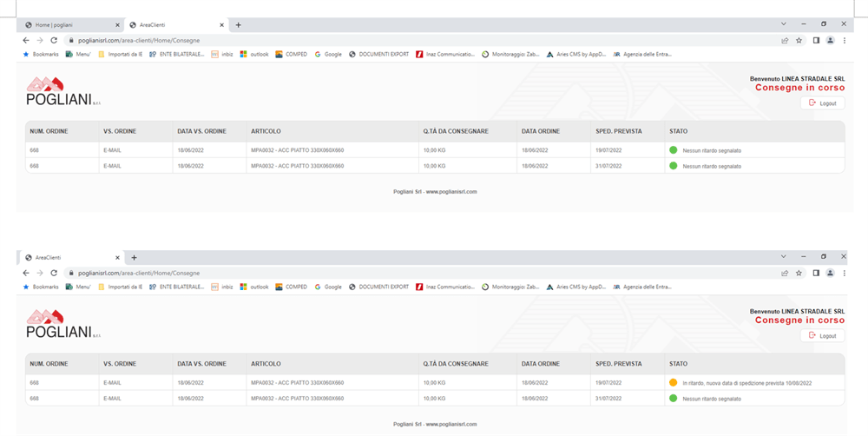Open Bookmarks folder in upper window bar
Screen dimensions: 868x436
point(41,55)
